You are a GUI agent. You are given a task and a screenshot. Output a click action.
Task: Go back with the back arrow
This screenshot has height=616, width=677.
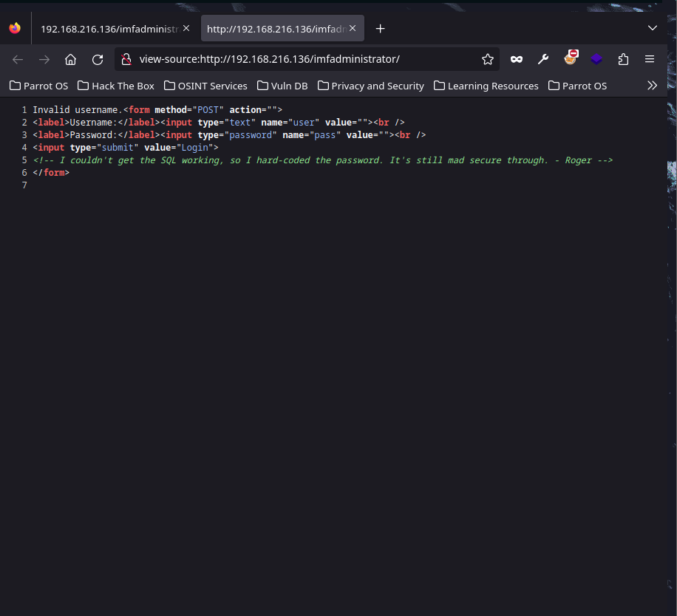coord(18,60)
